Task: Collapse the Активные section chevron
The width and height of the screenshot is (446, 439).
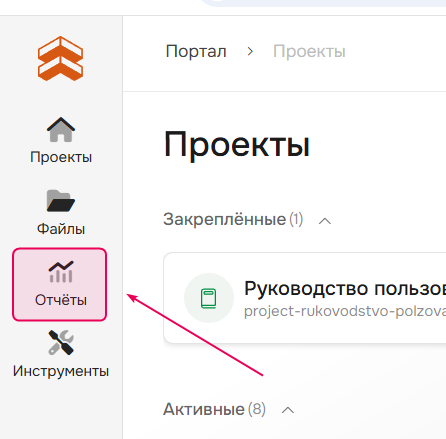Action: [x=288, y=410]
